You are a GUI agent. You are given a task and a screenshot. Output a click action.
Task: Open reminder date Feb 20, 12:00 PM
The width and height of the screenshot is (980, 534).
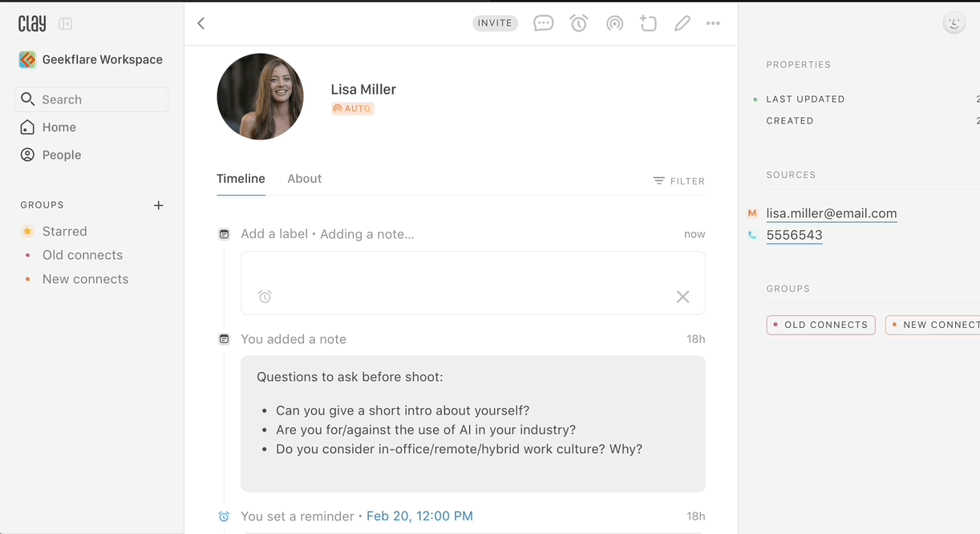click(x=419, y=516)
